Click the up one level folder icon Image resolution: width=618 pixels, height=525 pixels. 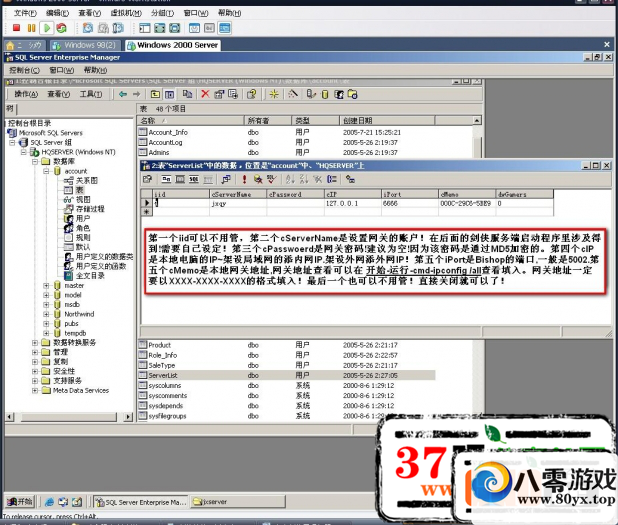(155, 94)
